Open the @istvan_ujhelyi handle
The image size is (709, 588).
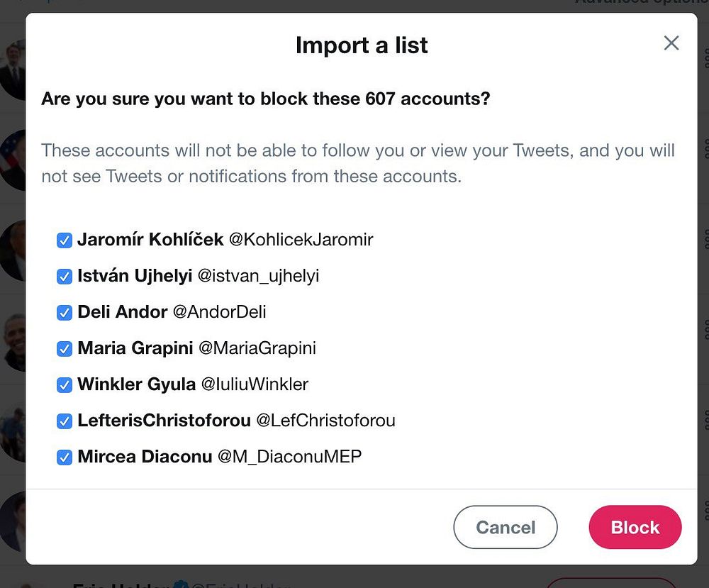tap(258, 276)
